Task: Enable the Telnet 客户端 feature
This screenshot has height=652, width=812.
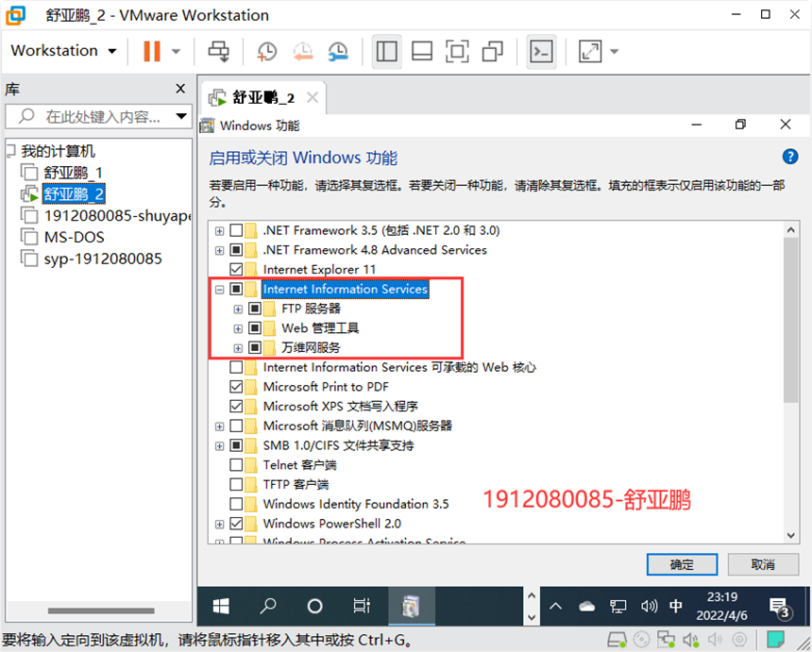Action: 236,464
